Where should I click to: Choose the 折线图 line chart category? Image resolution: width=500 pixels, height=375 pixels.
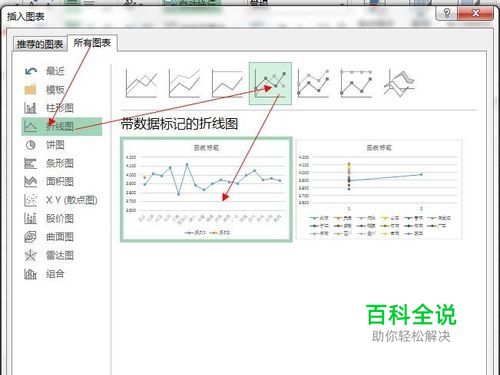tap(62, 126)
